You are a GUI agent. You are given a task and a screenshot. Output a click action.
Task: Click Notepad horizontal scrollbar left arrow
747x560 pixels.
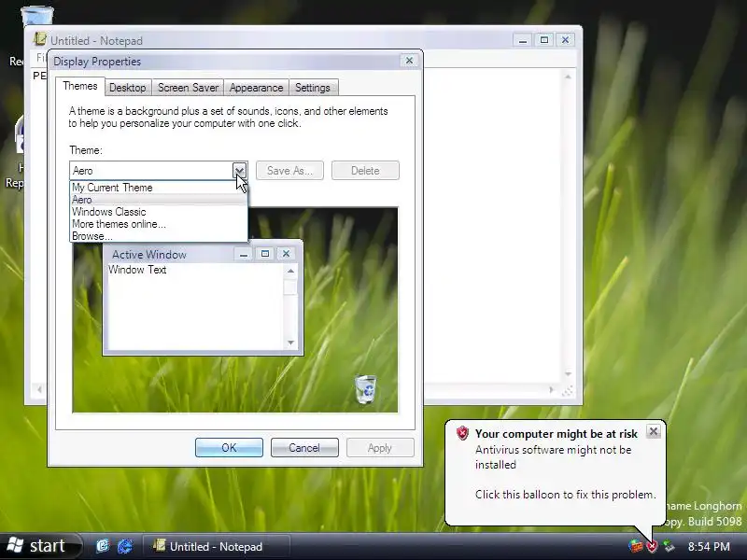point(39,389)
